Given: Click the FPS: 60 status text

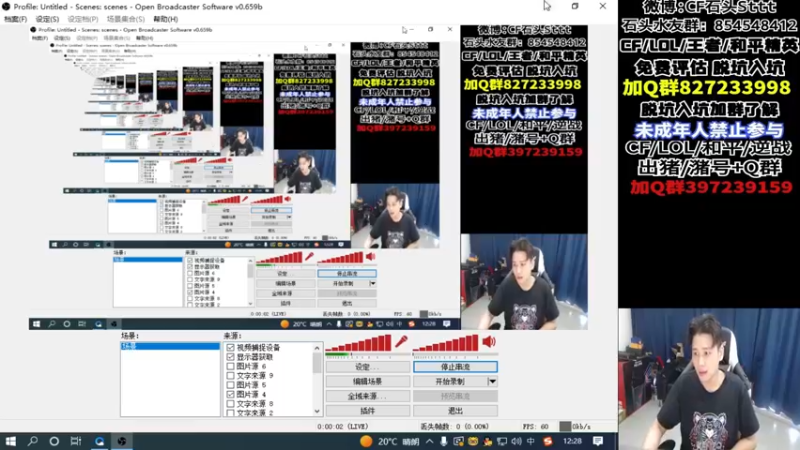Looking at the screenshot, I should [535, 427].
